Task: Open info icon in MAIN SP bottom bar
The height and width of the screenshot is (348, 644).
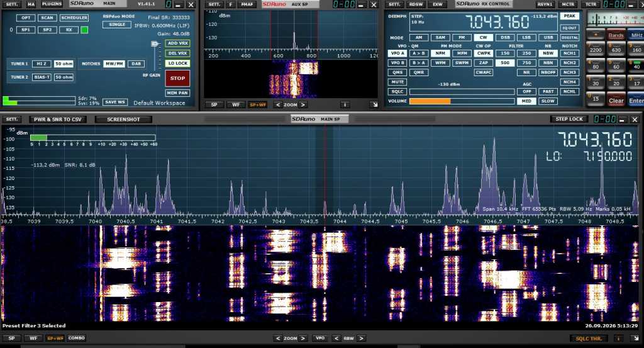Action: (619, 339)
